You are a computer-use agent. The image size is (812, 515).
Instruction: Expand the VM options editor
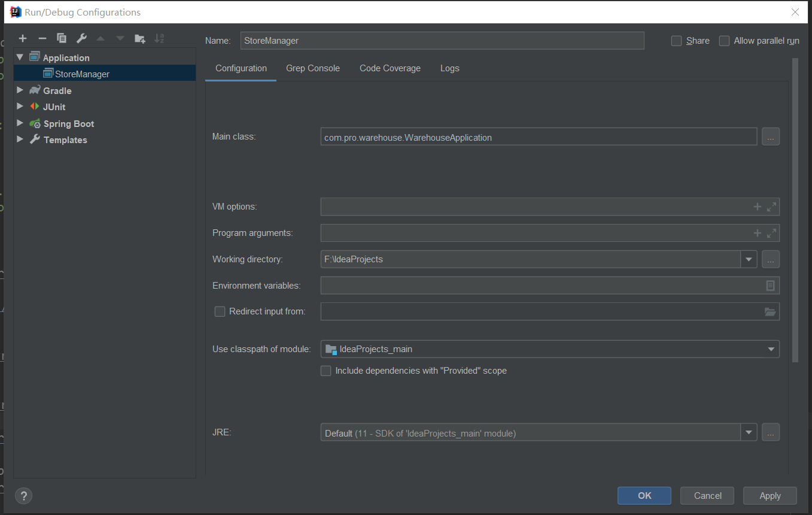[x=772, y=206]
